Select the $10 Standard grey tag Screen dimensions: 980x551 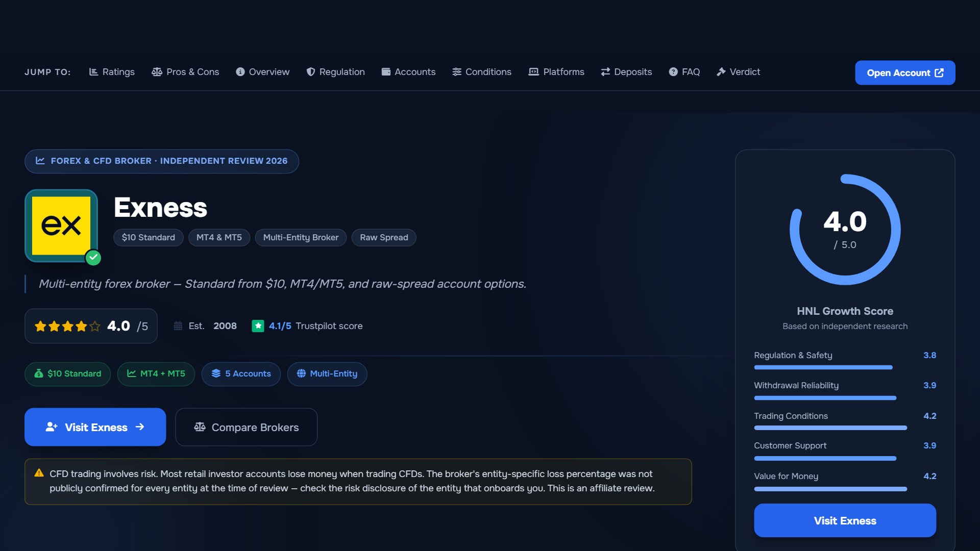tap(148, 238)
